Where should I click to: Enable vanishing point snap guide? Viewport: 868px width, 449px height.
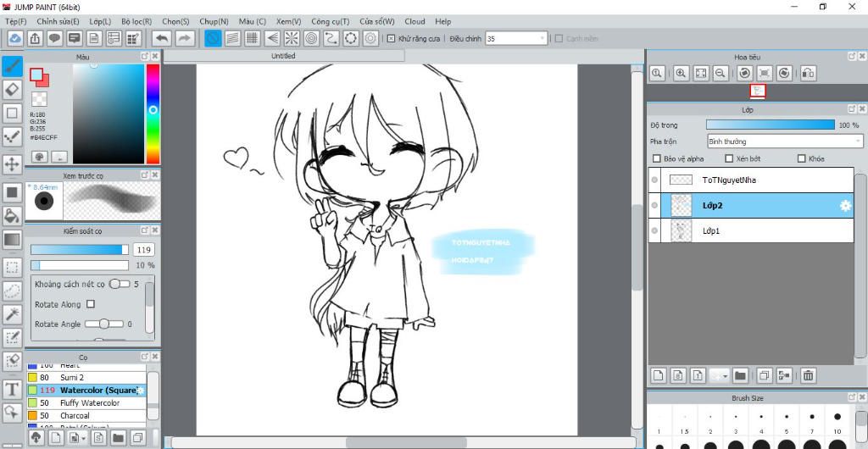pyautogui.click(x=272, y=38)
